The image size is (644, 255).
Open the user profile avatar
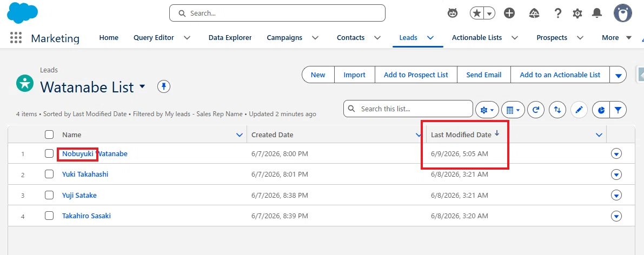click(x=623, y=13)
